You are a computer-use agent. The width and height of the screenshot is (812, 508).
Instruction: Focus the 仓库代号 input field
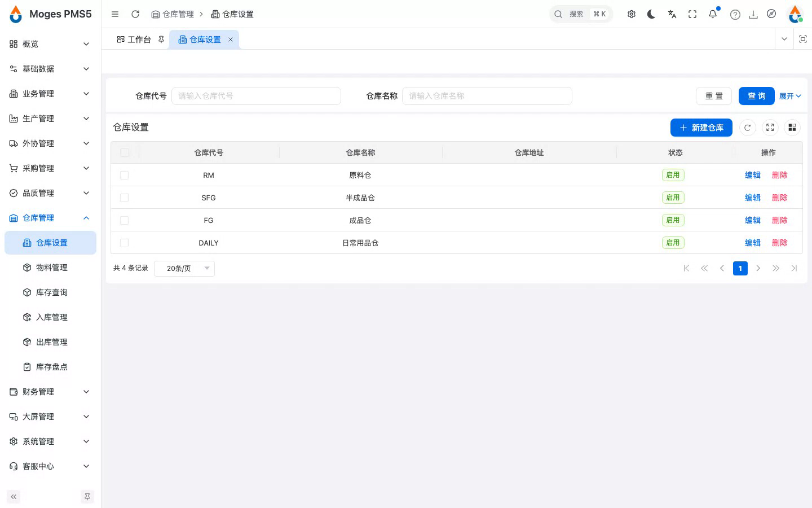[256, 96]
